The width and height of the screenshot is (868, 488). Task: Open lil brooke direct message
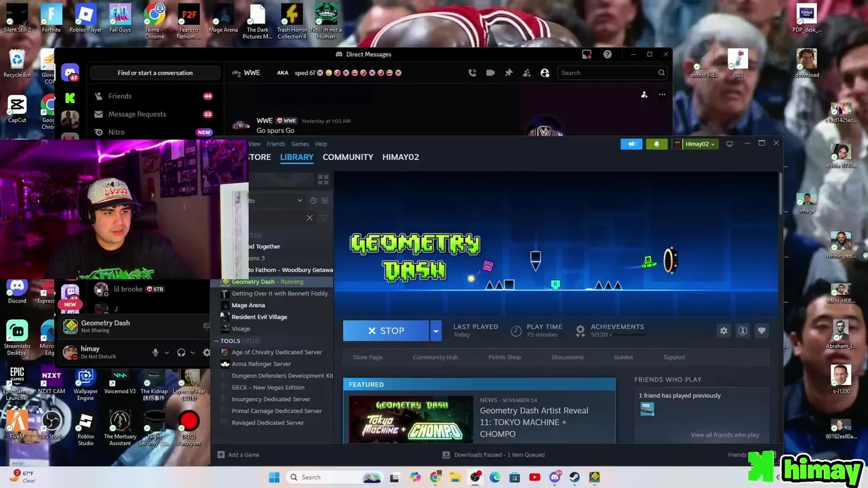click(x=149, y=289)
